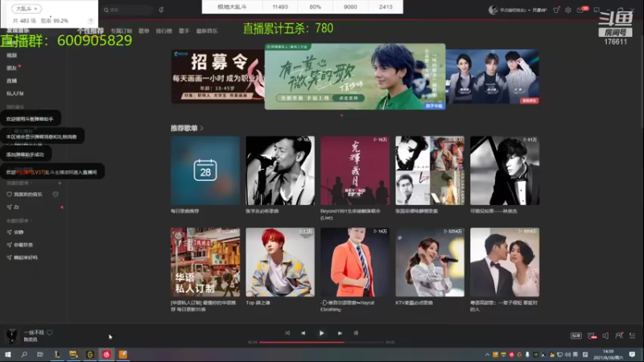Add a new playlist with the plus icon
Viewport: 644px width, 362px height.
[x=60, y=183]
